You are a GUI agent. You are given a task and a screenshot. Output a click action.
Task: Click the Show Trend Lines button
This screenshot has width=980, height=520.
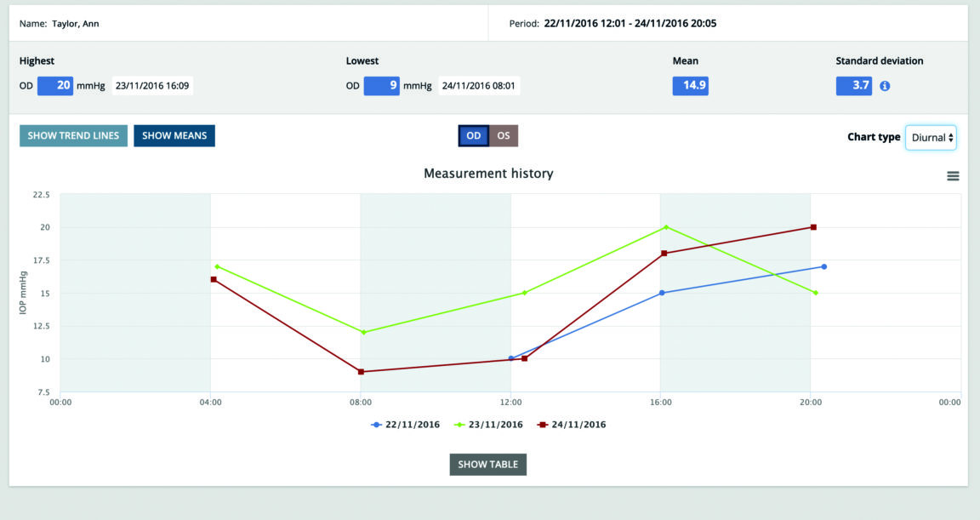click(74, 136)
